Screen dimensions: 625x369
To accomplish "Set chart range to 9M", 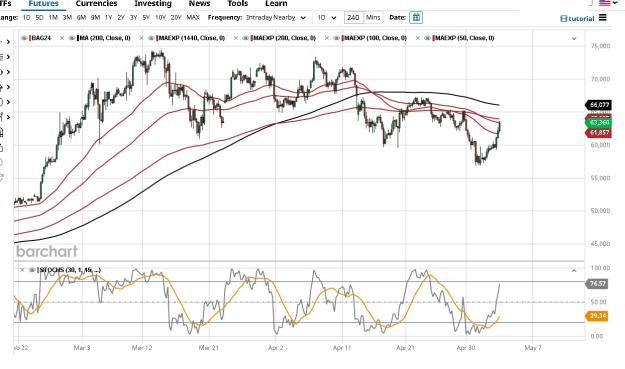I will click(x=95, y=18).
